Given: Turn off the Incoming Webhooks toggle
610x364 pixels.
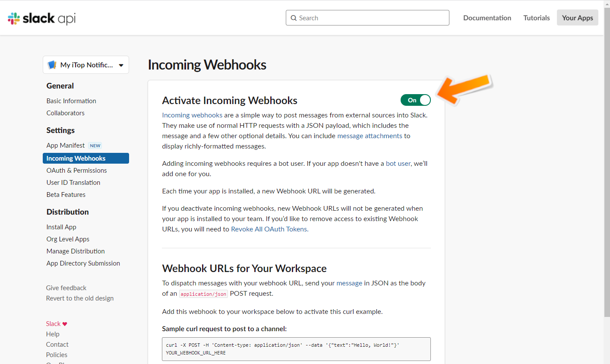Looking at the screenshot, I should point(415,100).
